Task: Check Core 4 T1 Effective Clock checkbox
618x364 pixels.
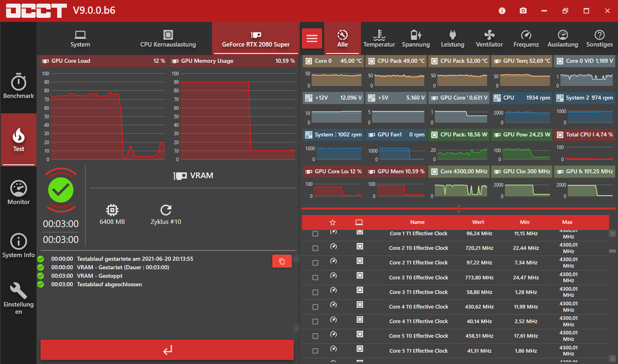Action: coord(315,321)
